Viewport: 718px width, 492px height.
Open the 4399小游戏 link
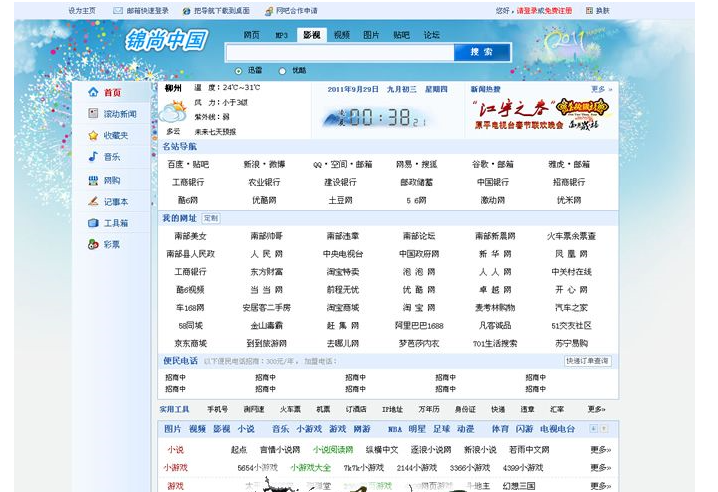coord(523,468)
